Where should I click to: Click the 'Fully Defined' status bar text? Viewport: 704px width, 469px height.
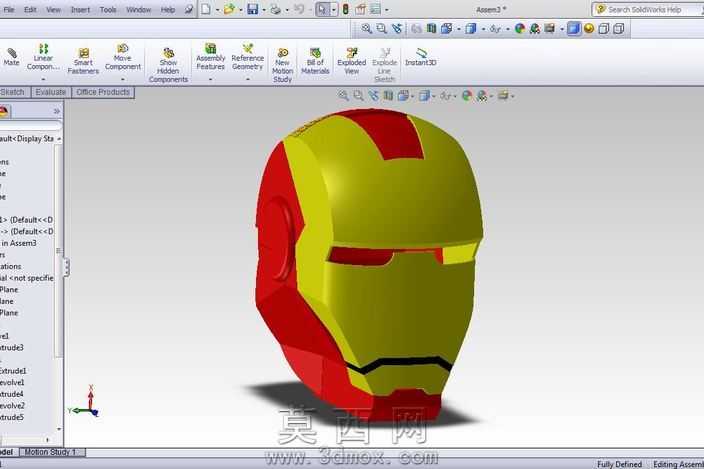point(619,464)
